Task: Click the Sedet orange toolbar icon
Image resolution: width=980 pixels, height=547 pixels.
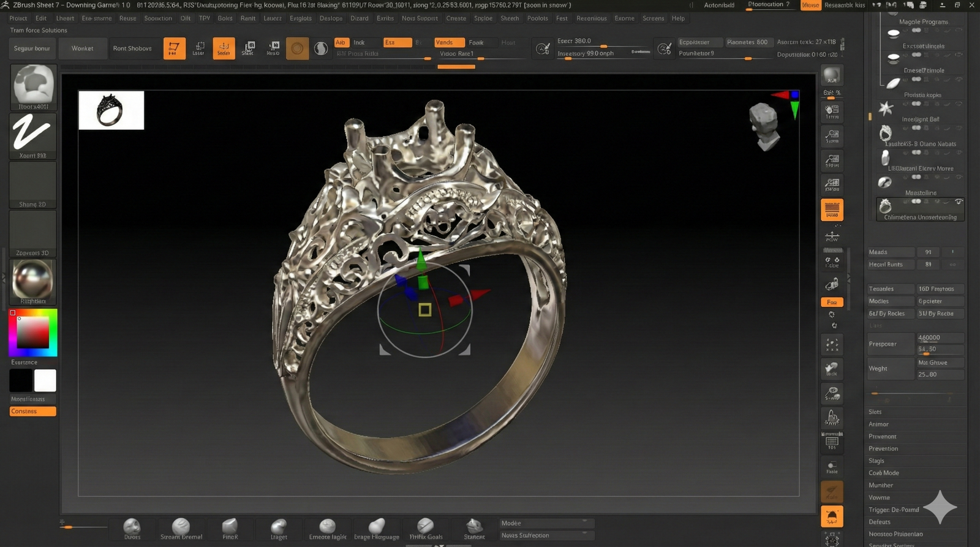Action: [x=224, y=48]
